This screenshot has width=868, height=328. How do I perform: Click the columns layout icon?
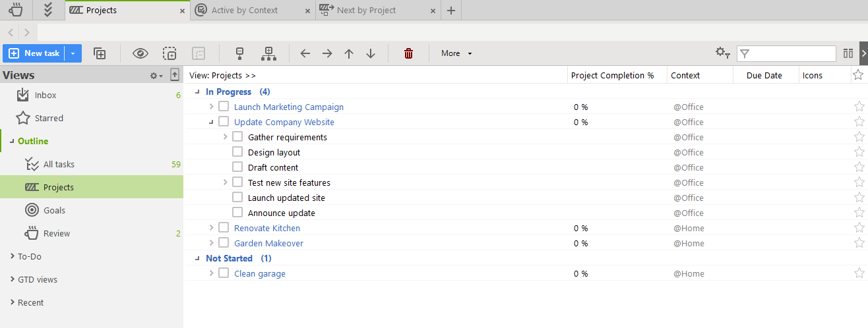848,53
